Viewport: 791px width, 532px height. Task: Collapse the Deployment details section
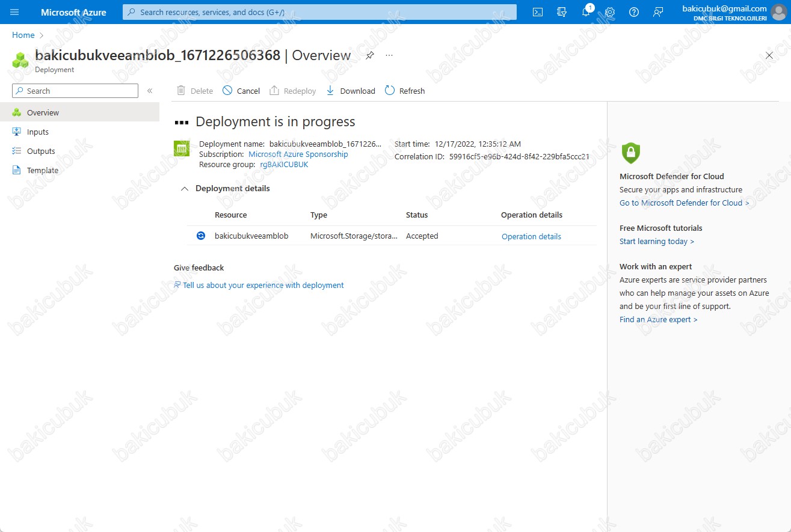(x=185, y=189)
